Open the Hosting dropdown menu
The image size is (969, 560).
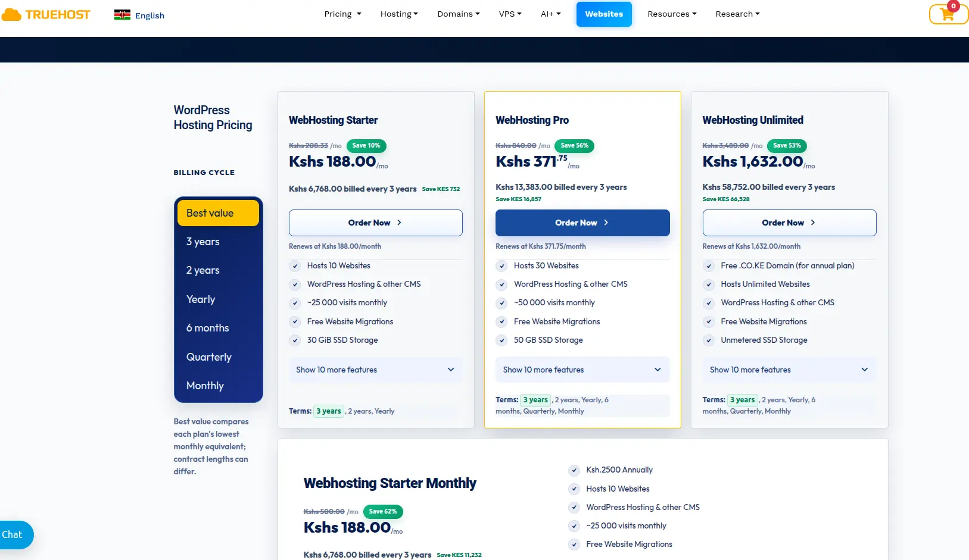(399, 14)
